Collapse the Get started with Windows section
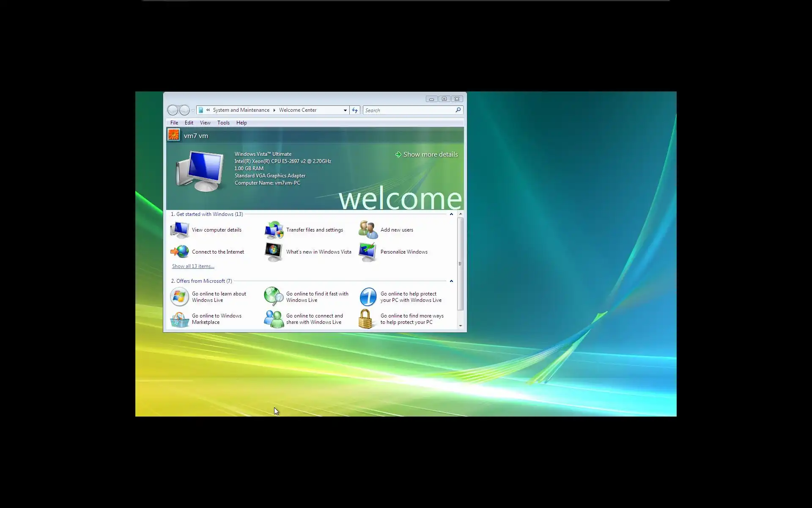 point(451,214)
